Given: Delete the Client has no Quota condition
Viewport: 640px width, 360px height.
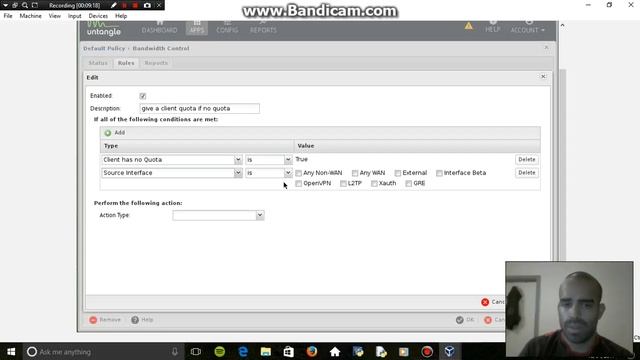Looking at the screenshot, I should click(527, 160).
